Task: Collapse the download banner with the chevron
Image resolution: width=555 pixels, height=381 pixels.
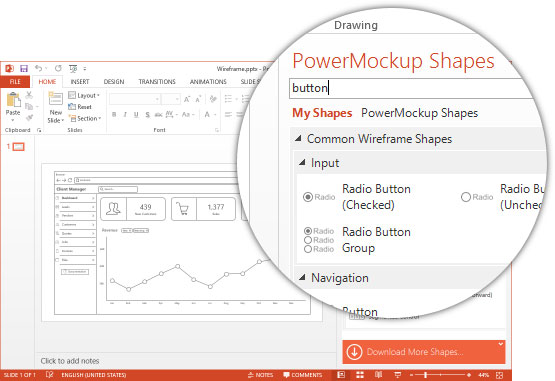Action: (500, 344)
